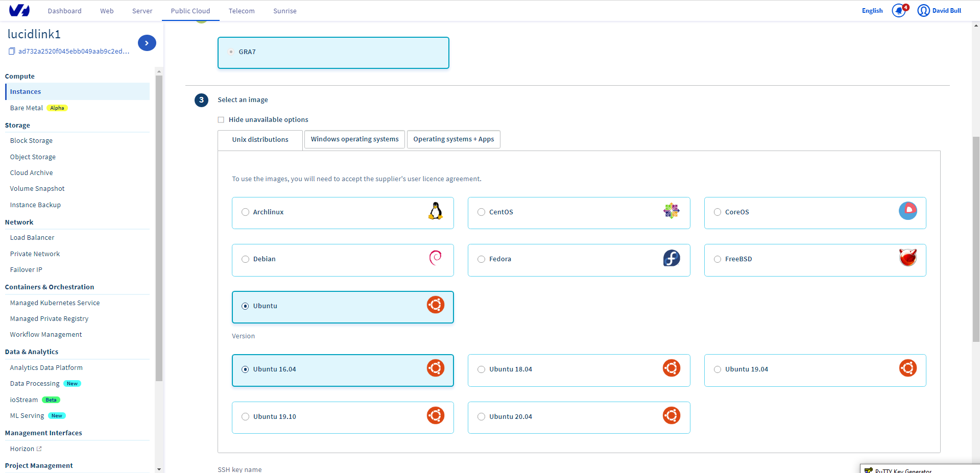Select the Ubuntu 19.04 version radio
This screenshot has width=980, height=473.
coord(718,369)
